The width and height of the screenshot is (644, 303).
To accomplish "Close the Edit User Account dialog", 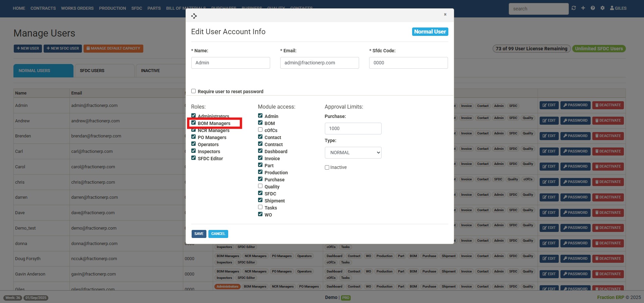I will 445,14.
